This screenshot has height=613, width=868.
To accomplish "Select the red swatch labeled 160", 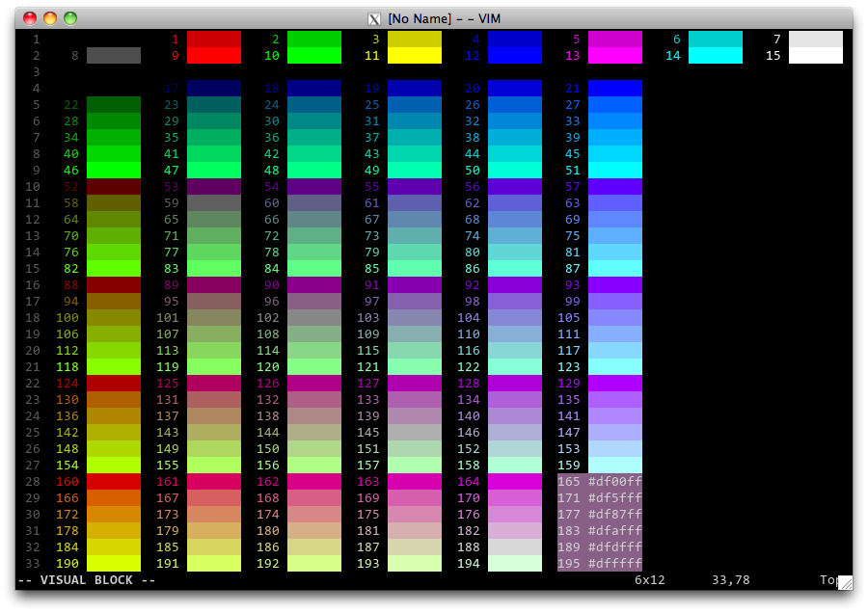I will tap(114, 481).
